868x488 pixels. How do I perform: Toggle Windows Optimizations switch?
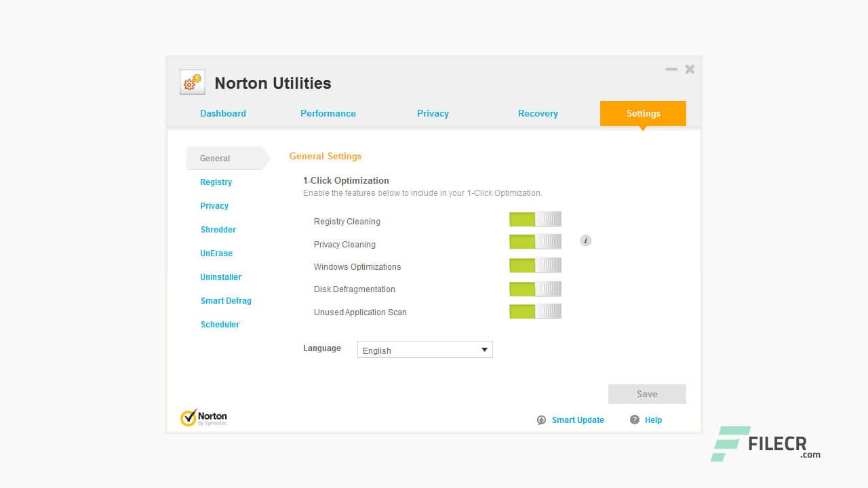(x=535, y=265)
